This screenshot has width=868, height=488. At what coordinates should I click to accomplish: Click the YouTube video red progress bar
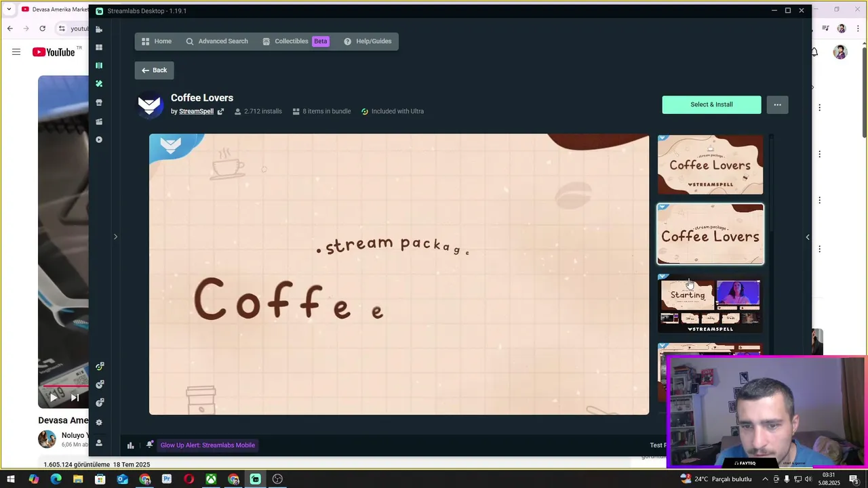tap(66, 386)
